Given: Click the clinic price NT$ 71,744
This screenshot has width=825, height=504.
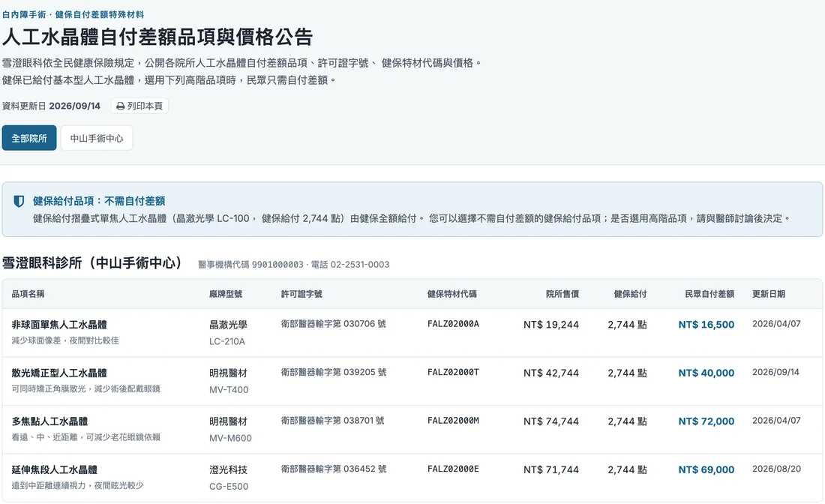Looking at the screenshot, I should pyautogui.click(x=551, y=469).
